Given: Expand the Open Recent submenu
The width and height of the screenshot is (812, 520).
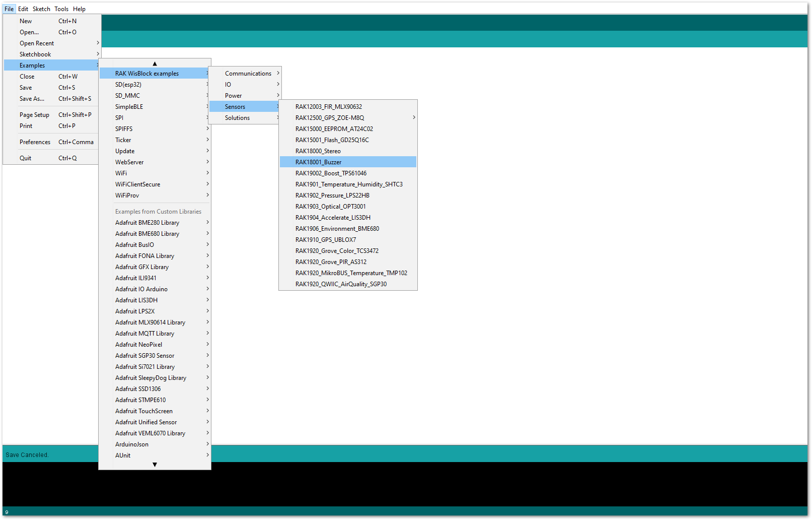Looking at the screenshot, I should tap(51, 43).
